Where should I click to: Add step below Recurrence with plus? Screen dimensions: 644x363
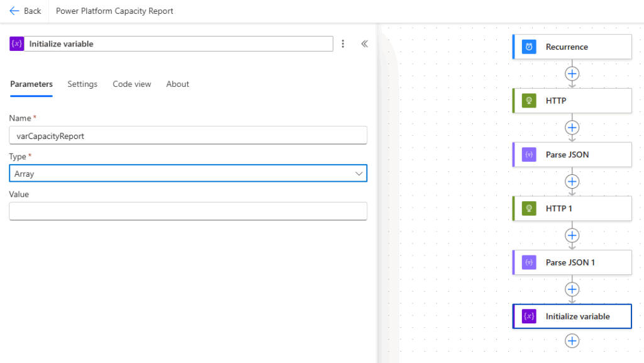[572, 74]
